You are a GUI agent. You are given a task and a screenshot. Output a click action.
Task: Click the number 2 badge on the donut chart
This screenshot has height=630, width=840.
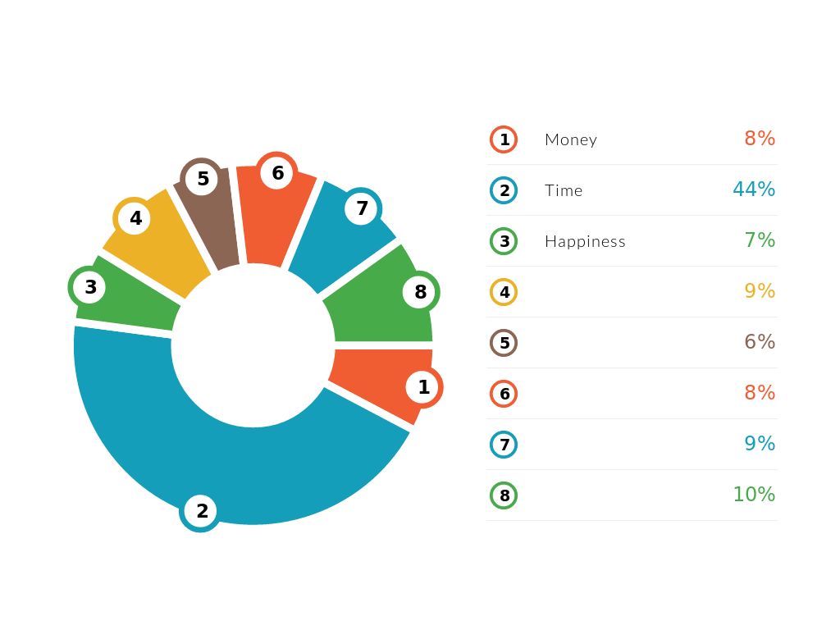coord(202,511)
